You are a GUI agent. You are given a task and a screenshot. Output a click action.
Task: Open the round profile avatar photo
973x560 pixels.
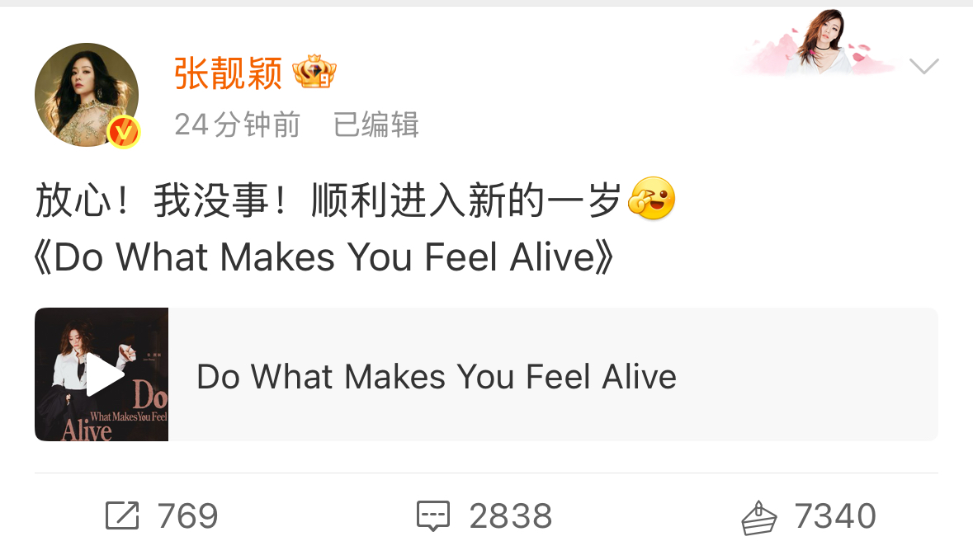(87, 95)
